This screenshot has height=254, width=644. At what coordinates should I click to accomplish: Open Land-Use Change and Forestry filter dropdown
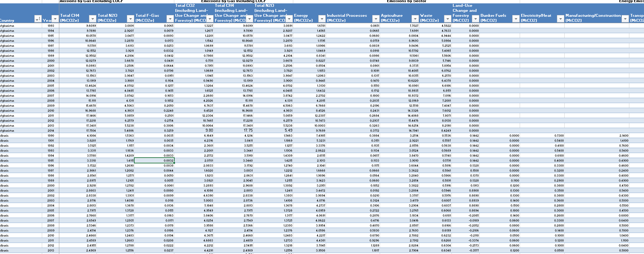click(475, 19)
